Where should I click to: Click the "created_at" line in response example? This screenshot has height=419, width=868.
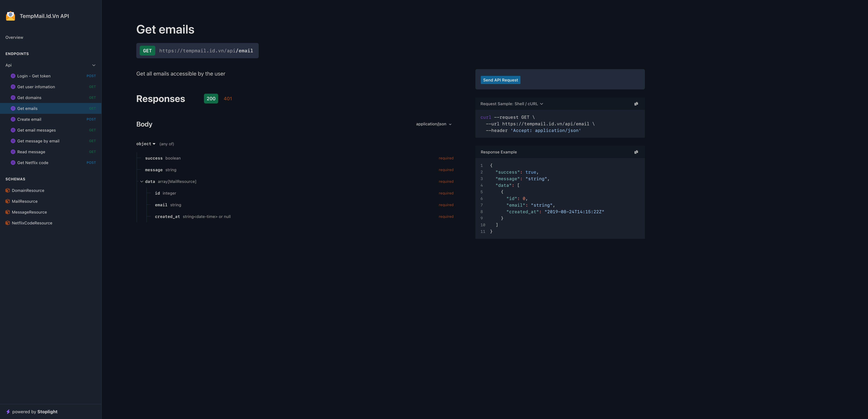(x=555, y=212)
